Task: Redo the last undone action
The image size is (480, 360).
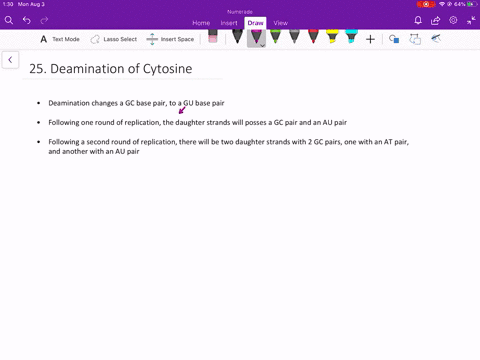Action: [44, 20]
